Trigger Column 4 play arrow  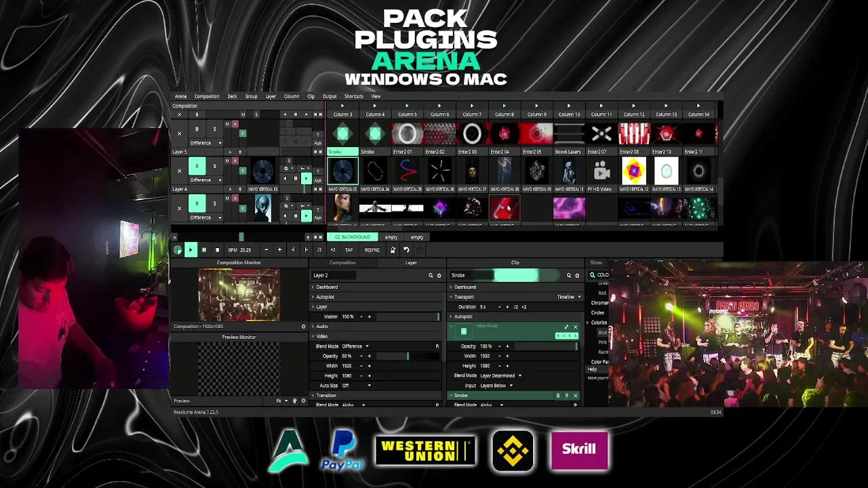click(x=375, y=106)
